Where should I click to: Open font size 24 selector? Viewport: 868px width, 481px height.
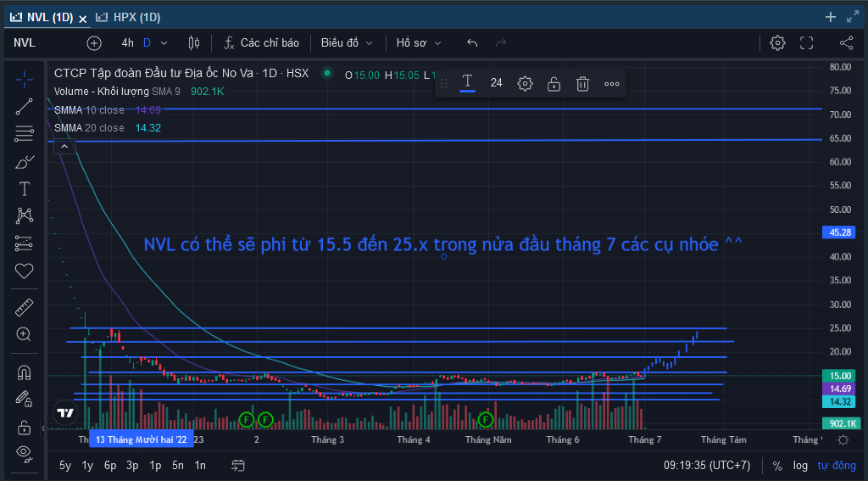(x=496, y=83)
